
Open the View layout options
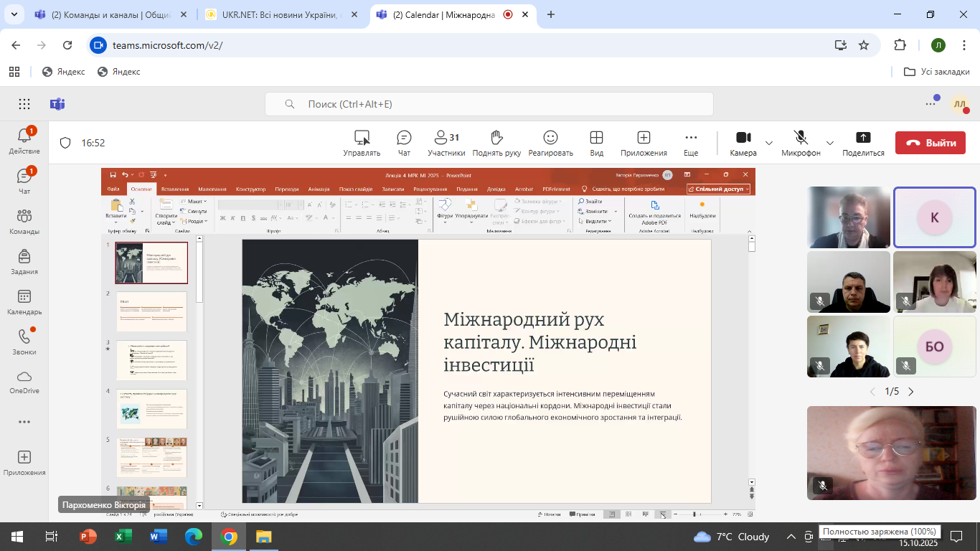596,143
